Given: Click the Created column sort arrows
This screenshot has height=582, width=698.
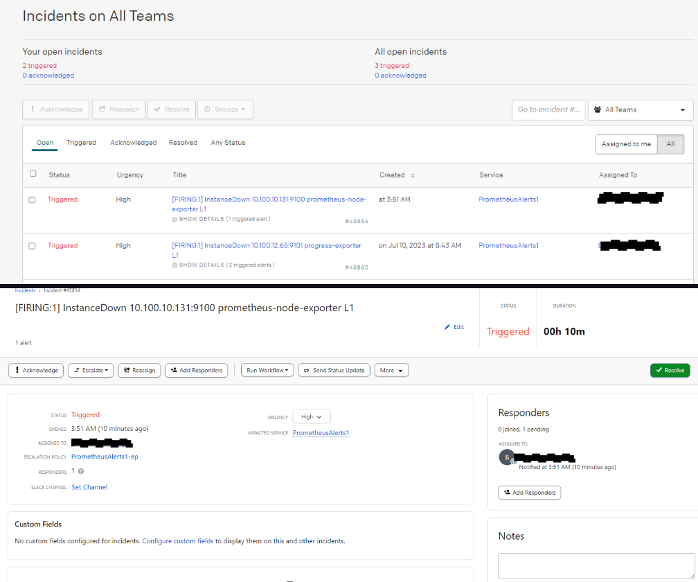Looking at the screenshot, I should click(413, 175).
